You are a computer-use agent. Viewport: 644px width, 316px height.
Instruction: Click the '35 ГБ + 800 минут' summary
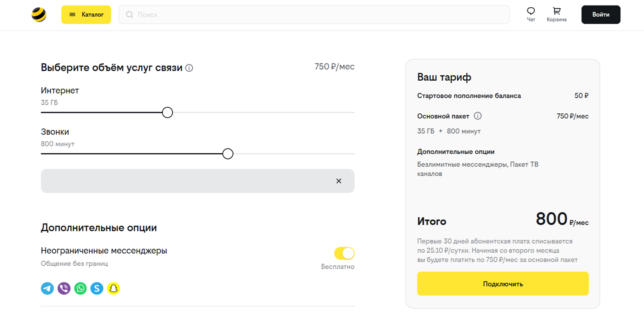click(449, 131)
